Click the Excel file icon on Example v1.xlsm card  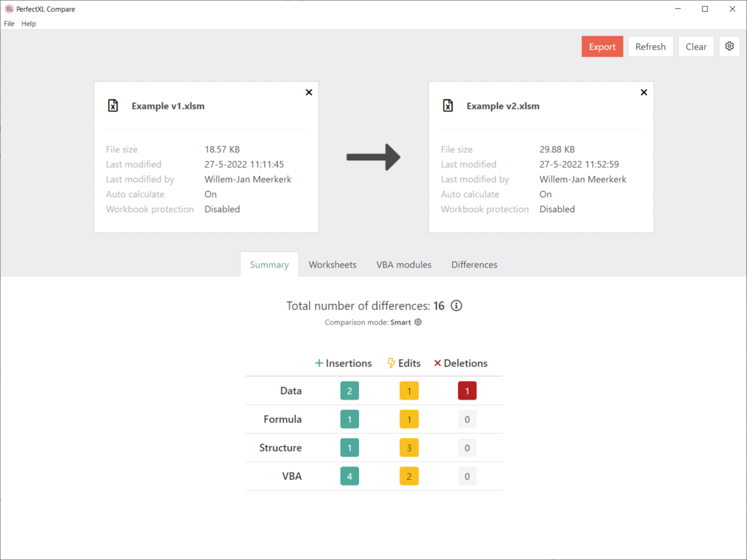coord(113,105)
